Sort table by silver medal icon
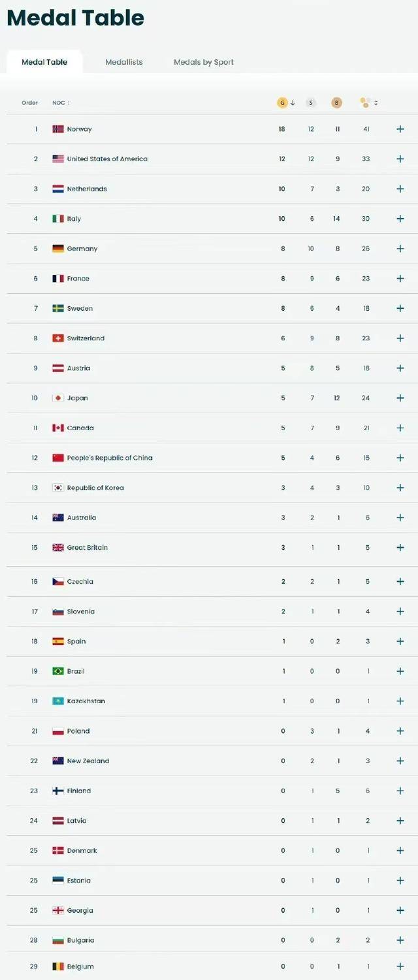 [311, 103]
